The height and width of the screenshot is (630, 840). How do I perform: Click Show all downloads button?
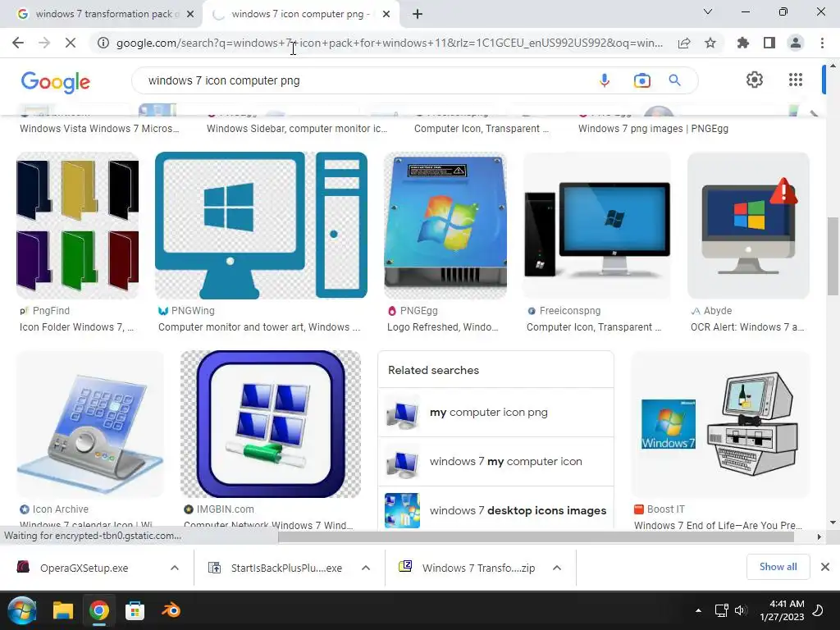click(x=778, y=567)
